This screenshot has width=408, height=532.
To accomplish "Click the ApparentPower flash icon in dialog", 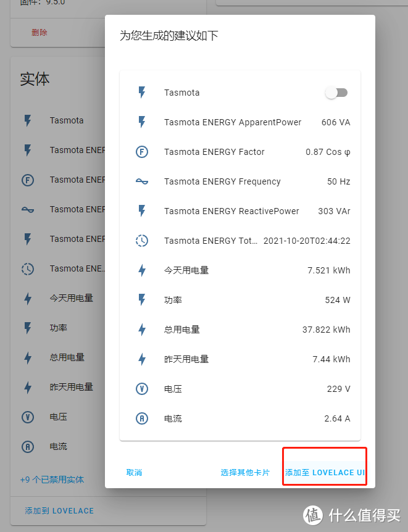I will pos(142,122).
